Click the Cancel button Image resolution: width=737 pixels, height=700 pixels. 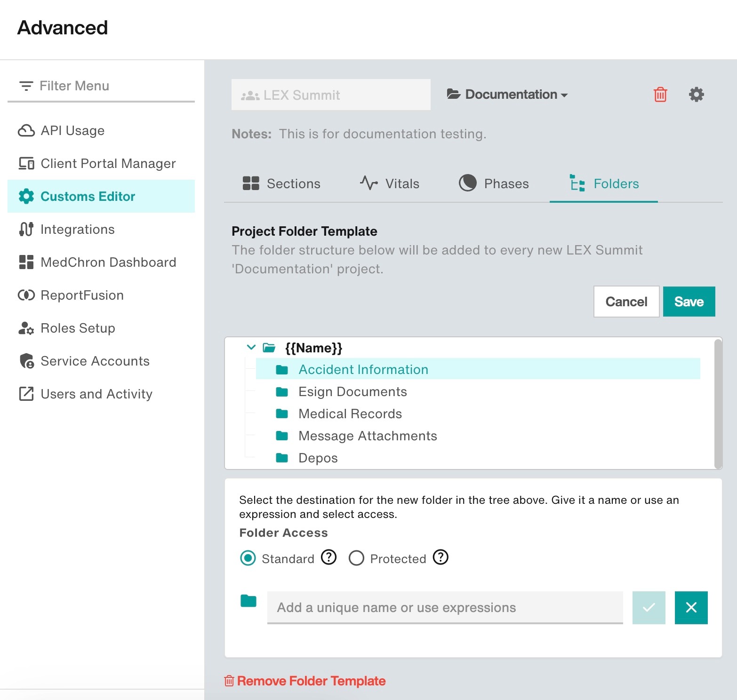pyautogui.click(x=626, y=302)
